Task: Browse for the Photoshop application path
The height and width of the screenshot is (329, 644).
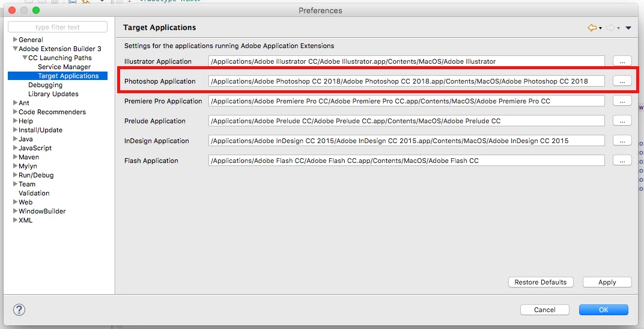Action: tap(622, 81)
